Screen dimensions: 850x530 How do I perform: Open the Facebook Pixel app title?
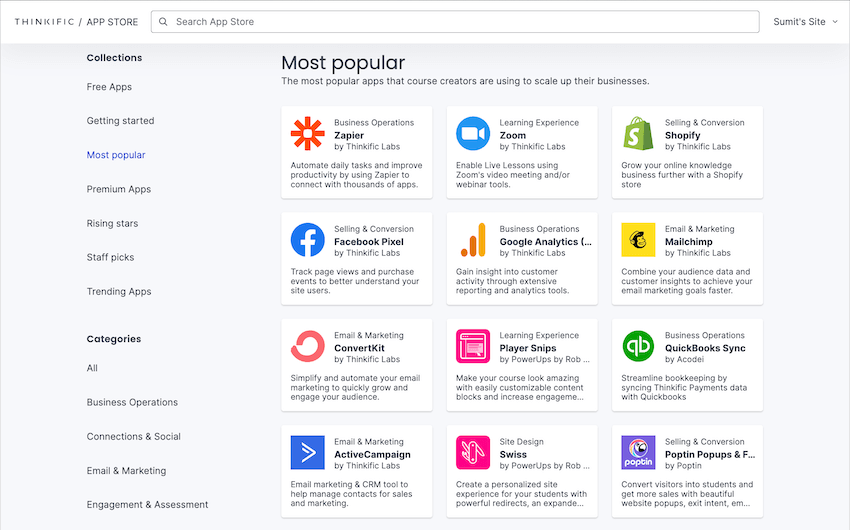point(369,242)
